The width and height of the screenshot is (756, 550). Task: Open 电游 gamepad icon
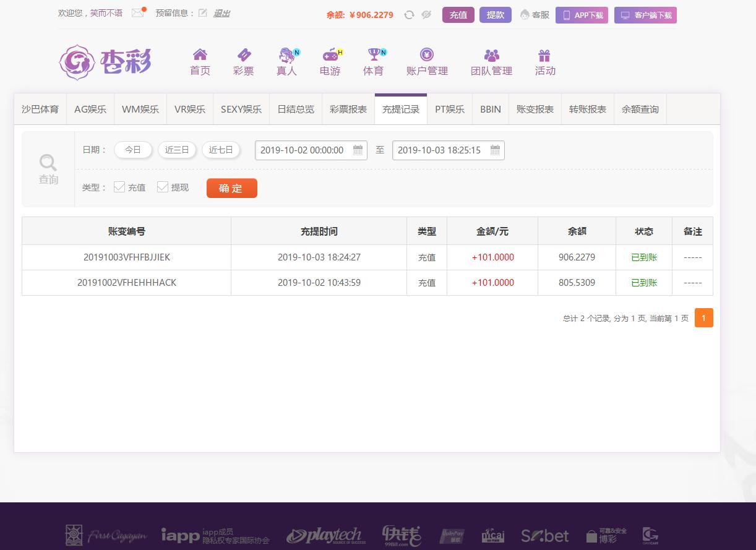330,55
